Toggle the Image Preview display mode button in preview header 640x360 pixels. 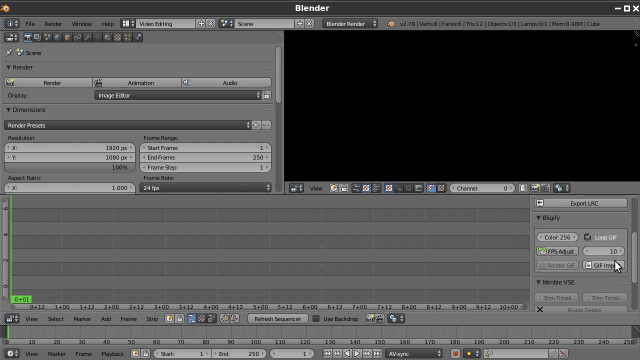[x=389, y=188]
